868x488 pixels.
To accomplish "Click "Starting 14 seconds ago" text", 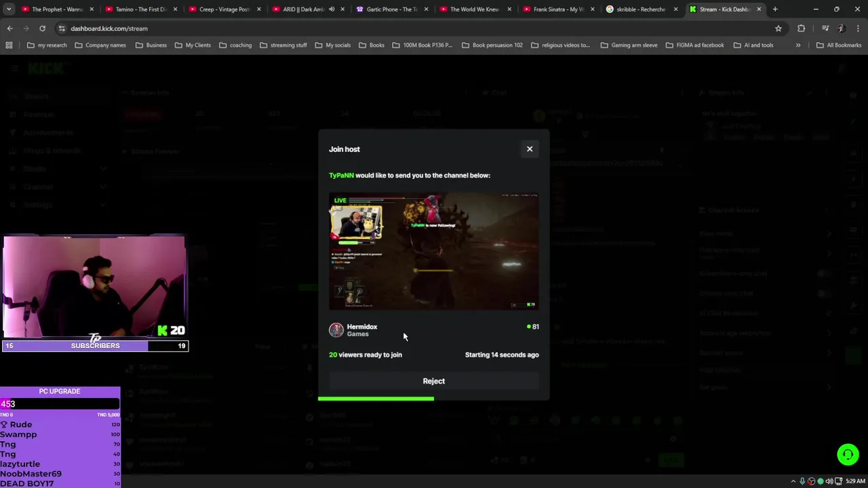I will pos(502,354).
